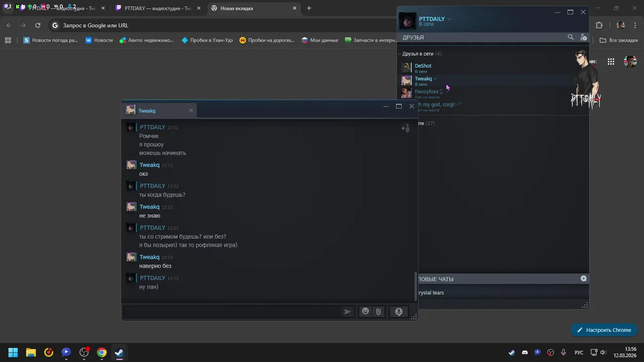This screenshot has width=644, height=362.
Task: Open the dropdown arrow next to Tweakq
Action: [435, 79]
